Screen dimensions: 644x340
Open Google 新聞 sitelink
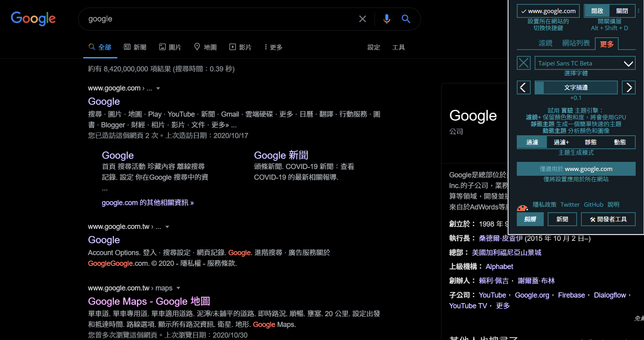pos(281,155)
